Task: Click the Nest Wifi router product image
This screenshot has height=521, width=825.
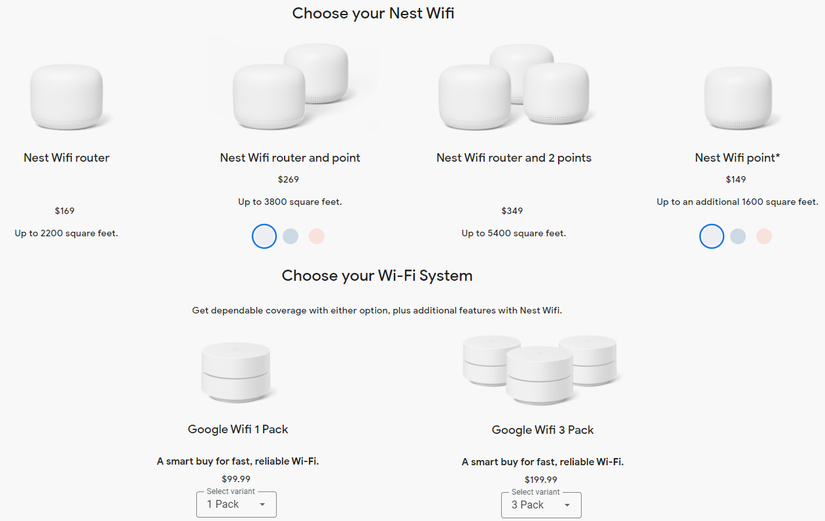Action: tap(66, 95)
